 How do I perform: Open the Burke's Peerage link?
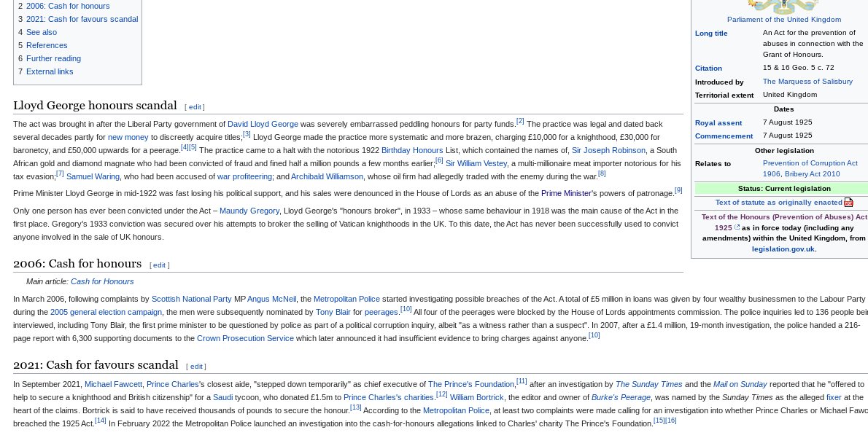tap(621, 398)
